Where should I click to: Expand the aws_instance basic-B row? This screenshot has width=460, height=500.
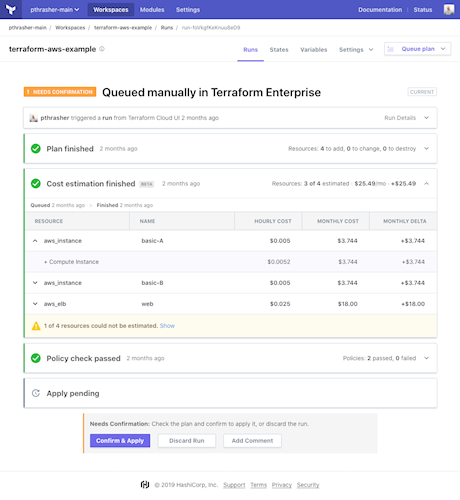click(x=35, y=283)
